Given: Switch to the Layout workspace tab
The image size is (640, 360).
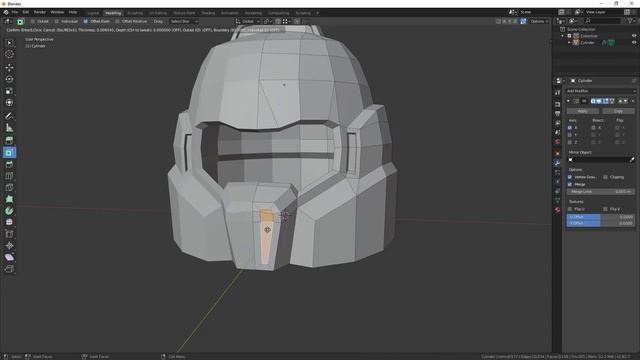Looking at the screenshot, I should (93, 13).
